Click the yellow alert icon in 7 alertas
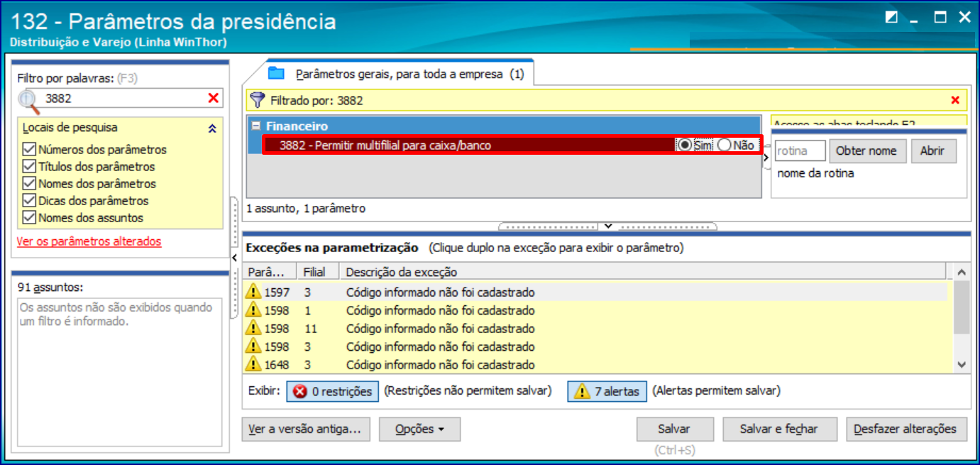 click(582, 391)
